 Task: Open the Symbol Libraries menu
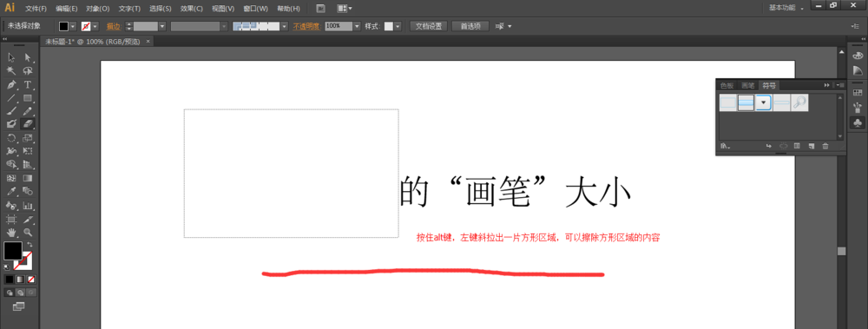pos(725,146)
